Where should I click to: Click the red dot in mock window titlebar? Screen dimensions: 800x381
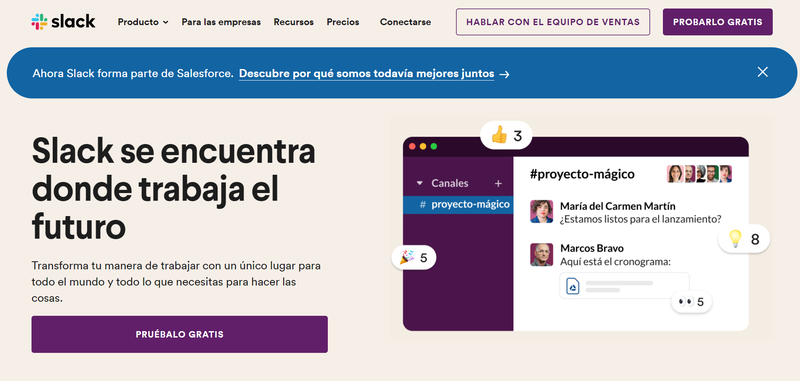click(x=412, y=146)
